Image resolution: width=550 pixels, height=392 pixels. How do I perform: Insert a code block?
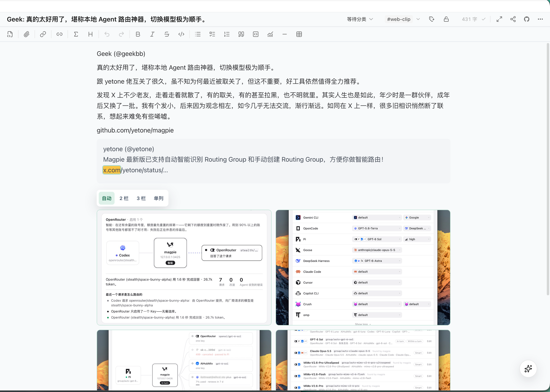point(256,34)
